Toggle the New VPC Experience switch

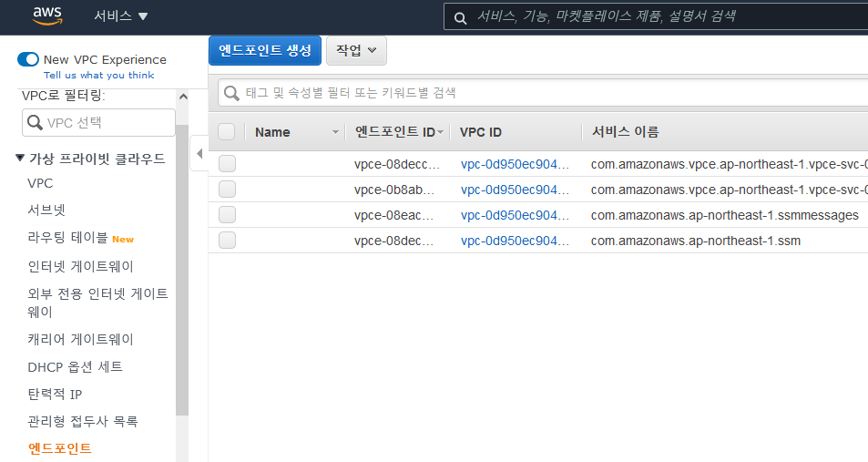click(28, 59)
